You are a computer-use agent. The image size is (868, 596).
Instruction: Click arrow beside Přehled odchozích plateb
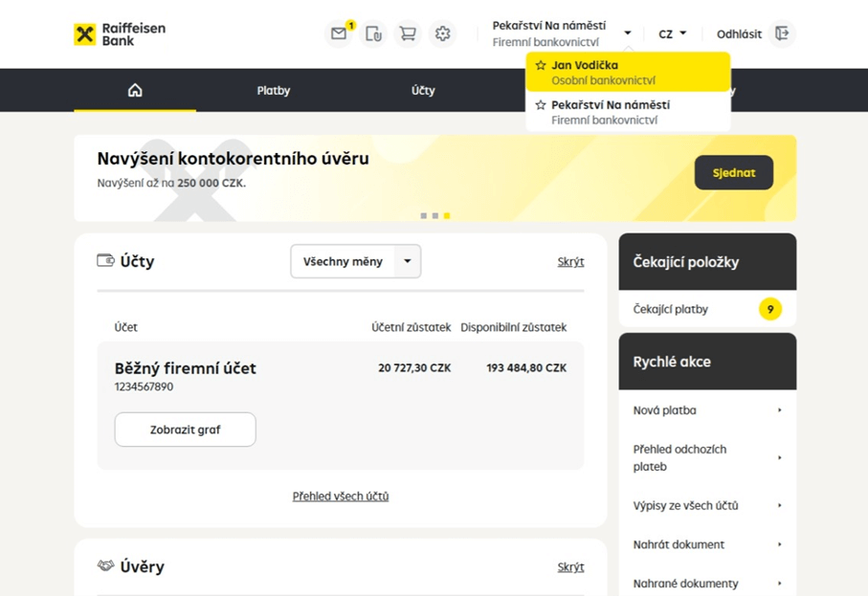(x=779, y=457)
